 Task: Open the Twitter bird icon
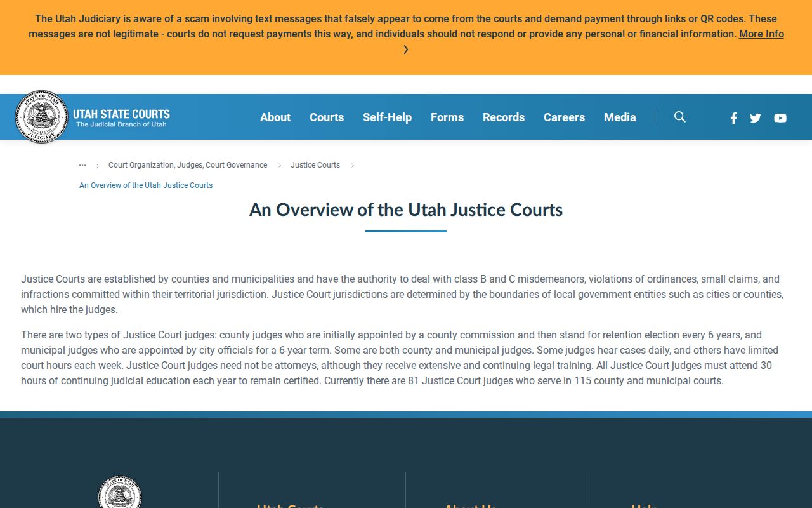point(755,118)
